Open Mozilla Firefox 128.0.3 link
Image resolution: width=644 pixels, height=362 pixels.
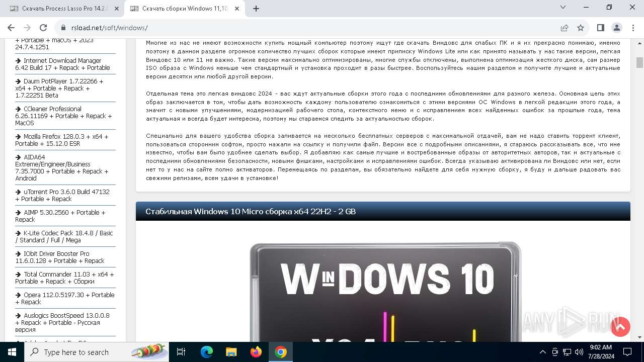click(61, 140)
